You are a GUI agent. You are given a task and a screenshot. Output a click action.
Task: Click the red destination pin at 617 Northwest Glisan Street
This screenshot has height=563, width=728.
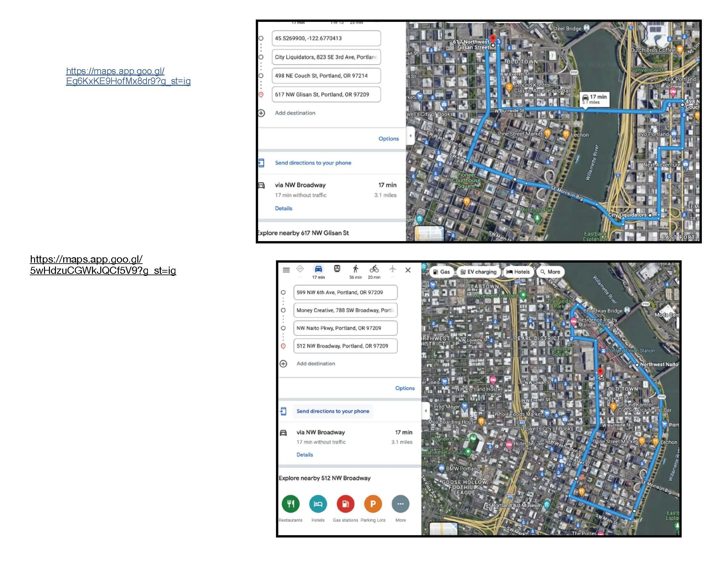493,39
